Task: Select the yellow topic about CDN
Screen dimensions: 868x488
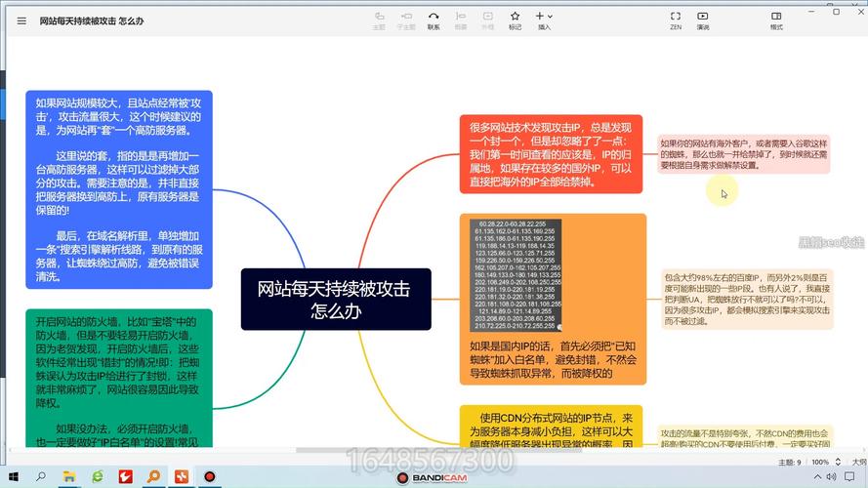Action: (x=551, y=427)
